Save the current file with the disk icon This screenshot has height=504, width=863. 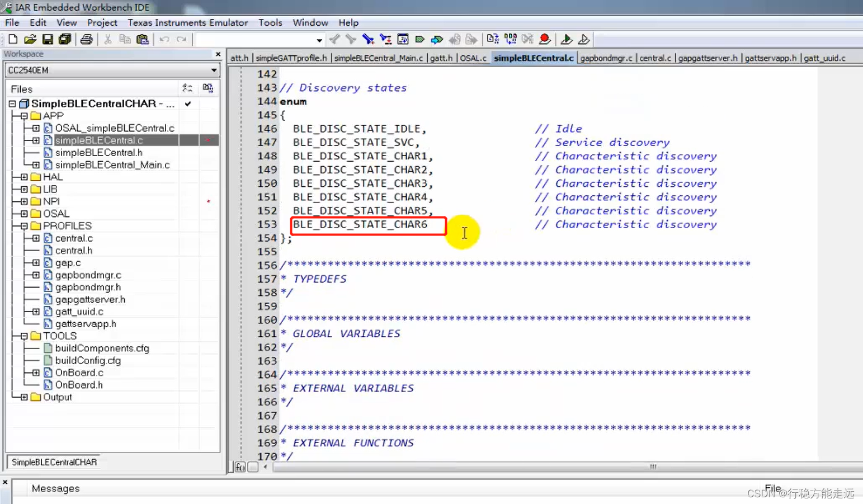[x=48, y=39]
